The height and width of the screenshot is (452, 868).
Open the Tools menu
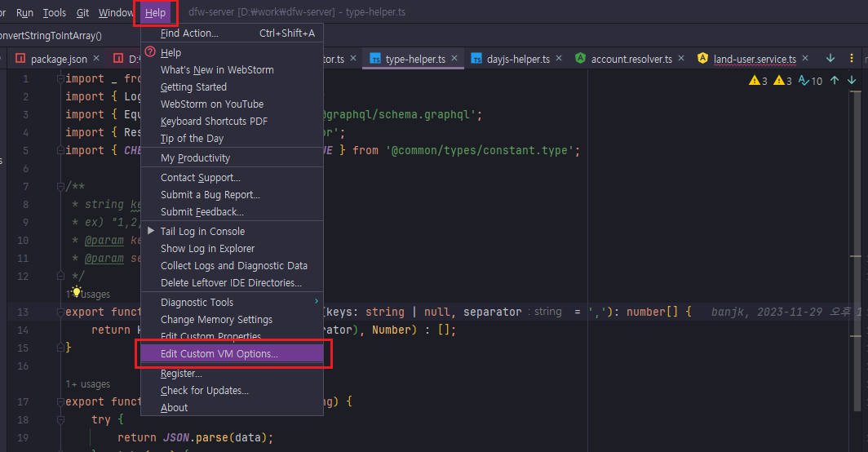[x=54, y=13]
